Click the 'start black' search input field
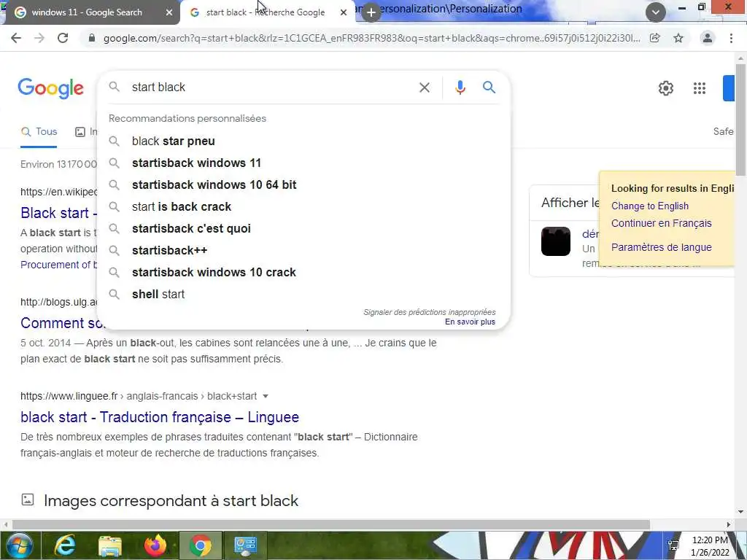The image size is (747, 560). click(271, 87)
